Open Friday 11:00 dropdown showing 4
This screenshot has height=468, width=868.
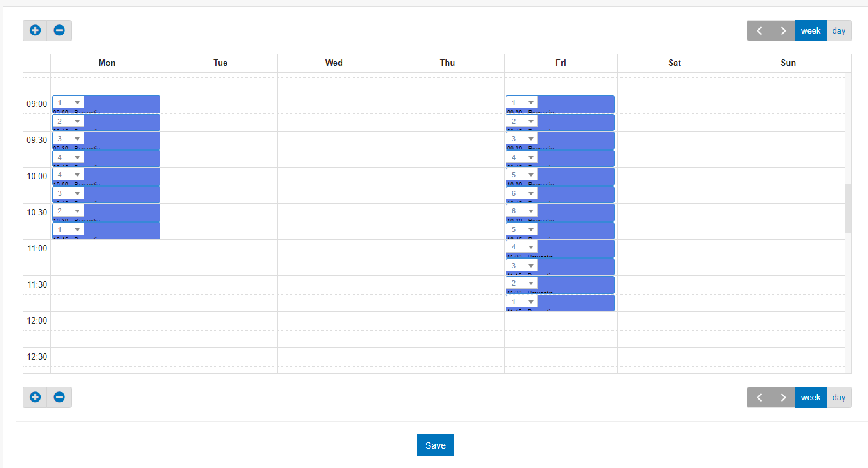[522, 247]
